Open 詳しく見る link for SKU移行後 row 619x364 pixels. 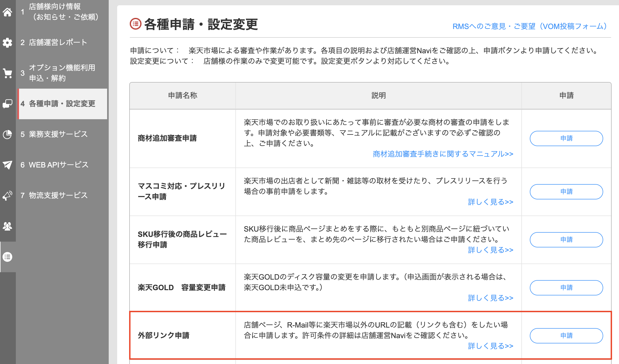click(x=491, y=250)
